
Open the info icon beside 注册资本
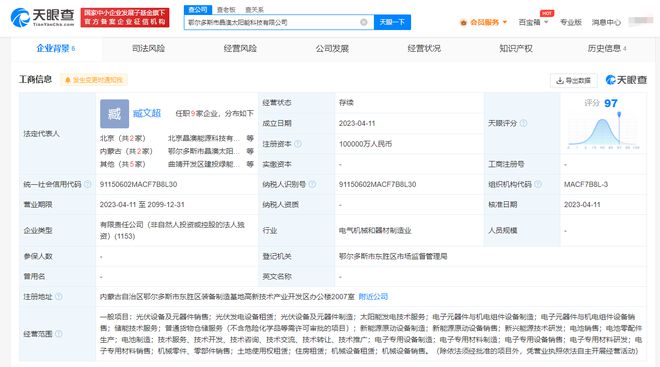298,144
